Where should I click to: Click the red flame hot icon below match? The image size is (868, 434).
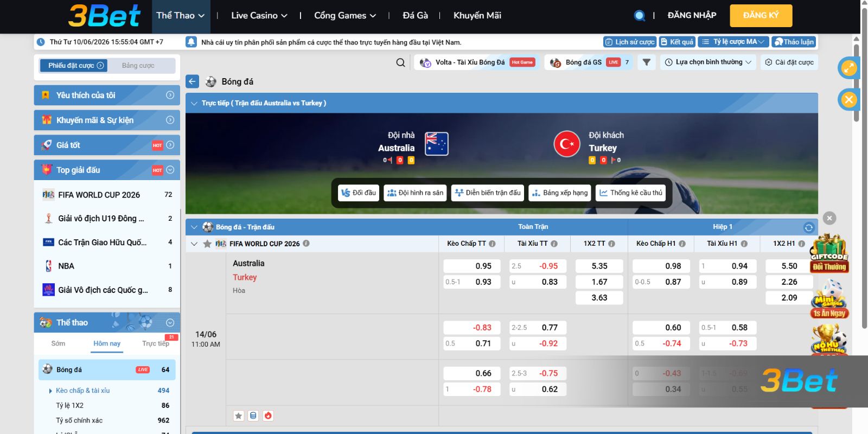point(268,416)
